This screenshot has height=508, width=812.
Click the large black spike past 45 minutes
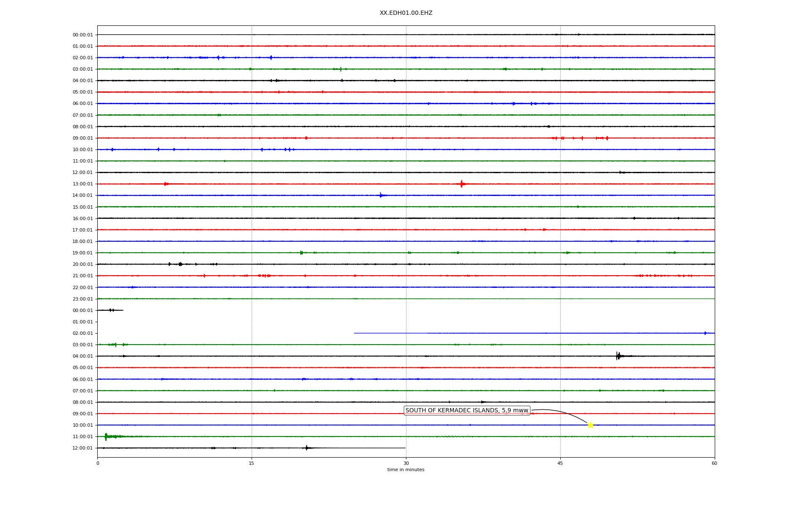pos(618,356)
